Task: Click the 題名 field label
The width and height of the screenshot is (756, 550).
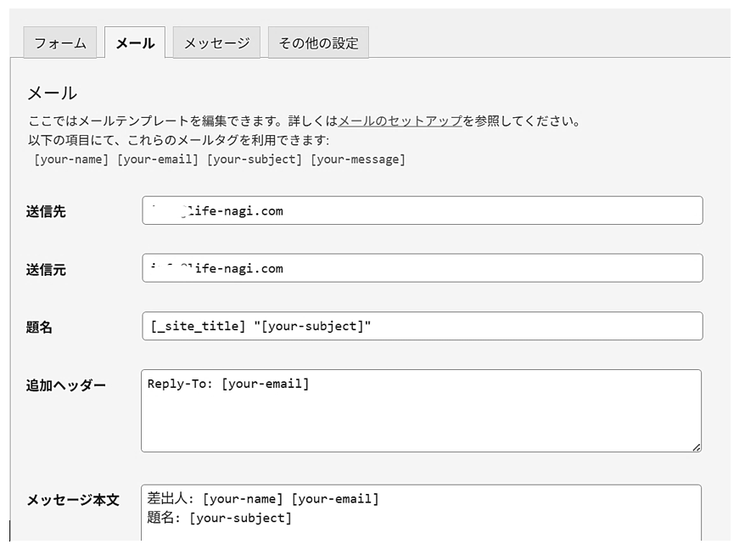Action: point(39,328)
